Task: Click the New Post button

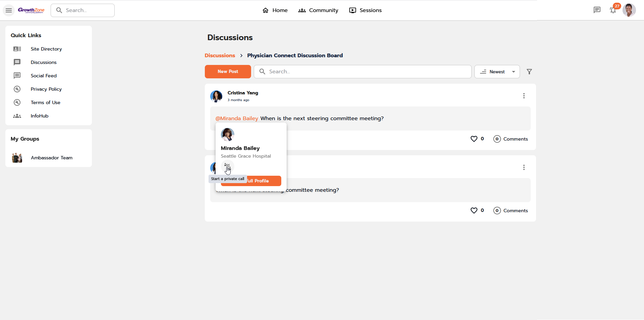Action: tap(228, 72)
